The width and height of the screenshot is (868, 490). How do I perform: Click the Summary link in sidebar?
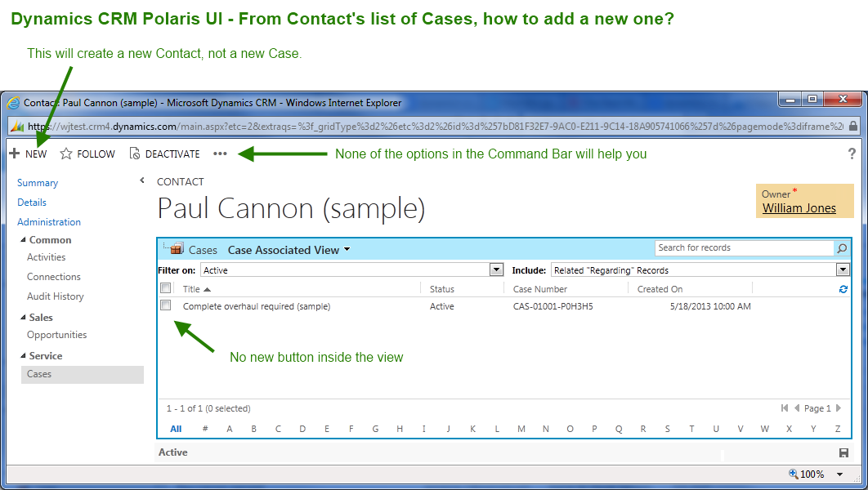click(38, 183)
